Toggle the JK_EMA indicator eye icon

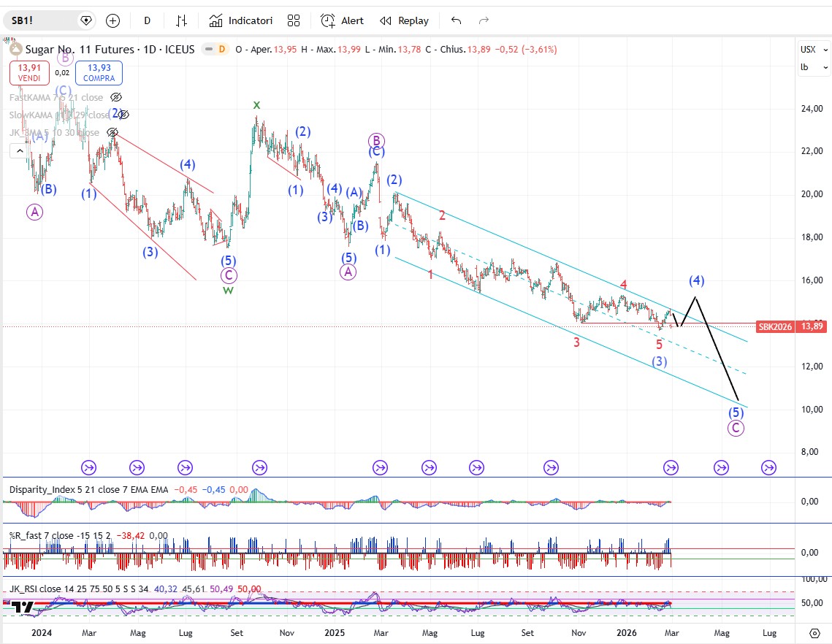(112, 132)
